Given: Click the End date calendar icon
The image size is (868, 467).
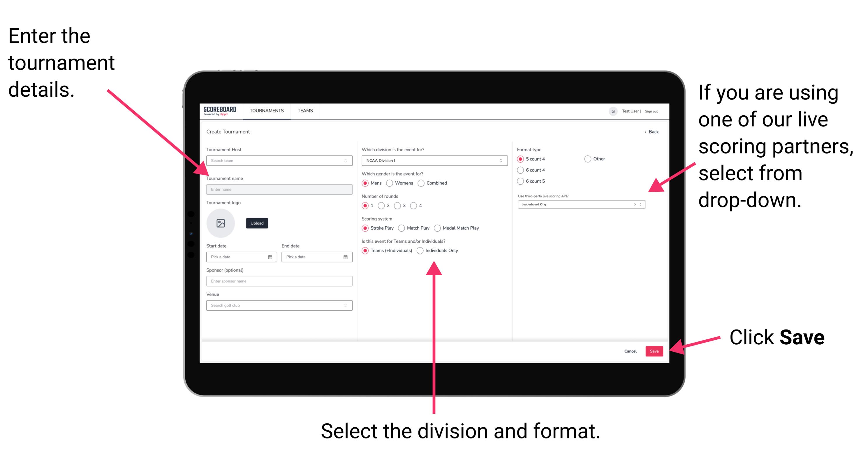Looking at the screenshot, I should (x=346, y=258).
